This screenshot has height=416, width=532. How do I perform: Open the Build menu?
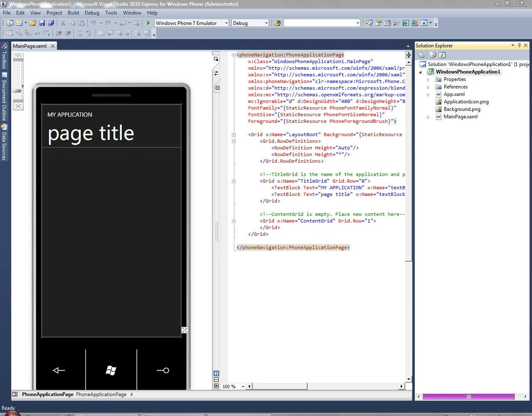tap(73, 13)
